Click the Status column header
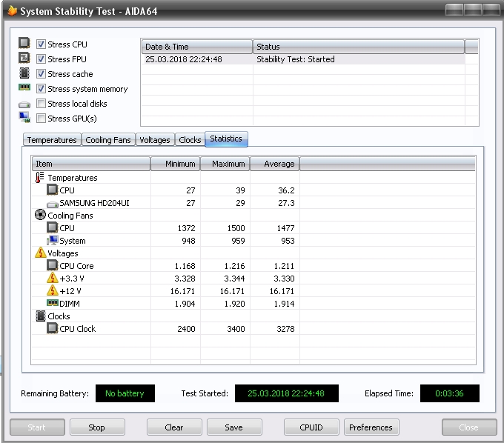Screen dimensions: 504x443 (359, 47)
